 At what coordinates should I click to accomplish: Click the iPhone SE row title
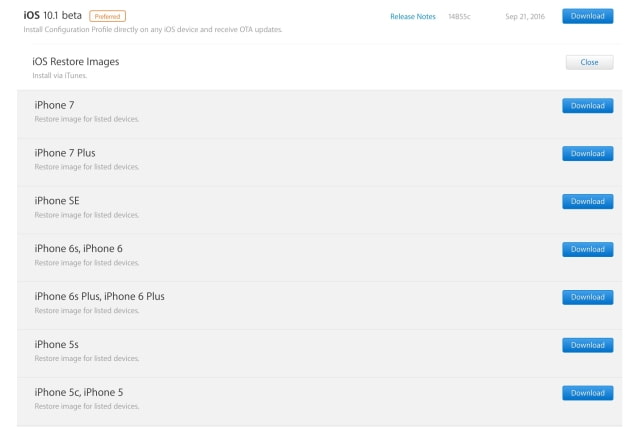[57, 201]
